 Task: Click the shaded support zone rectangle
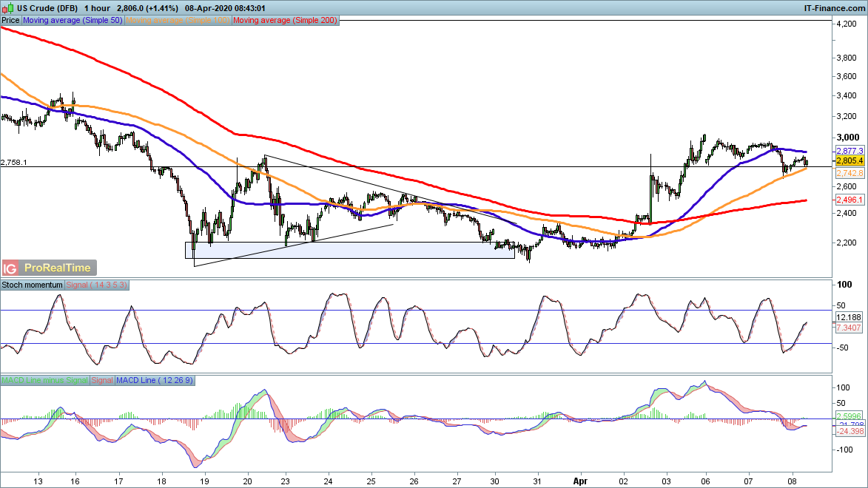tap(350, 250)
